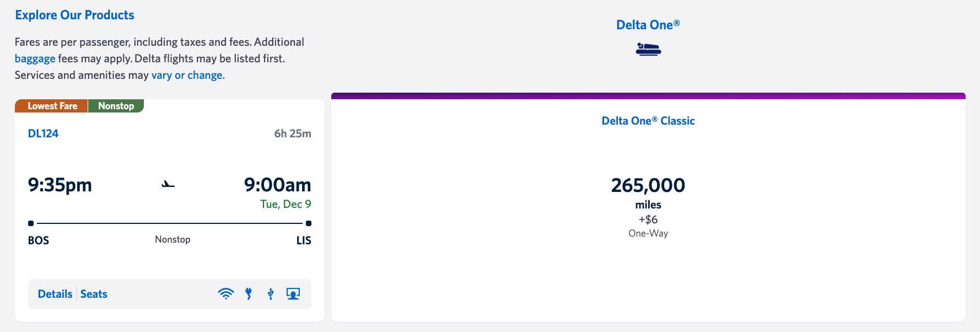Click the BOS origin airport code
This screenshot has width=980, height=332.
point(39,240)
